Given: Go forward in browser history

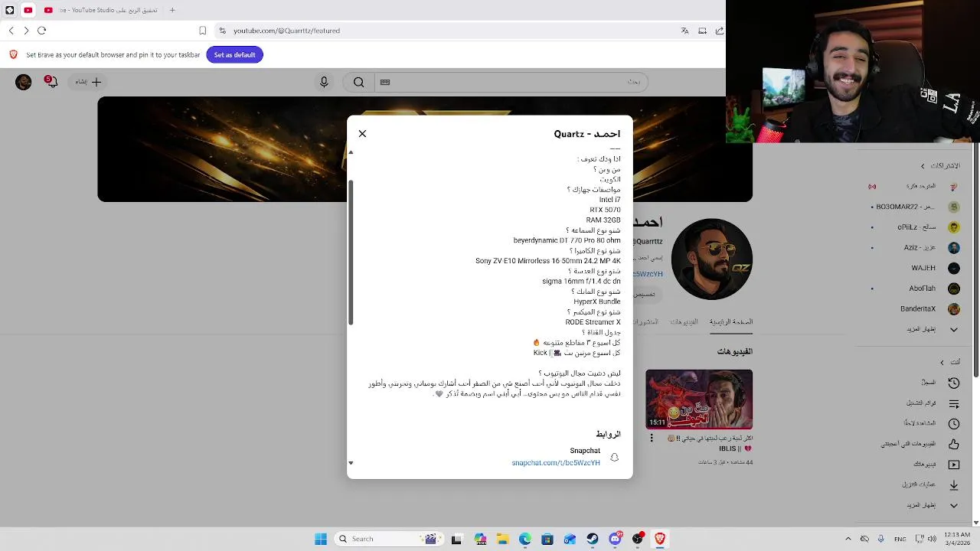Looking at the screenshot, I should pos(26,31).
